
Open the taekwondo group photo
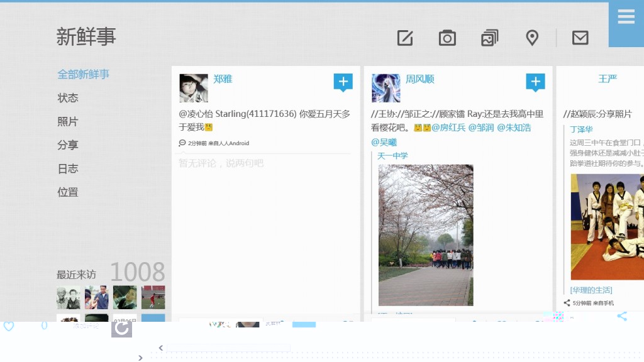coord(608,227)
